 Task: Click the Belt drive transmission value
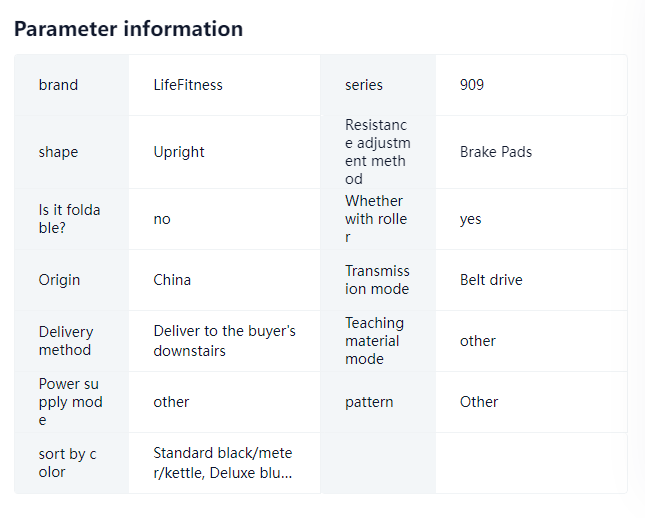[491, 280]
